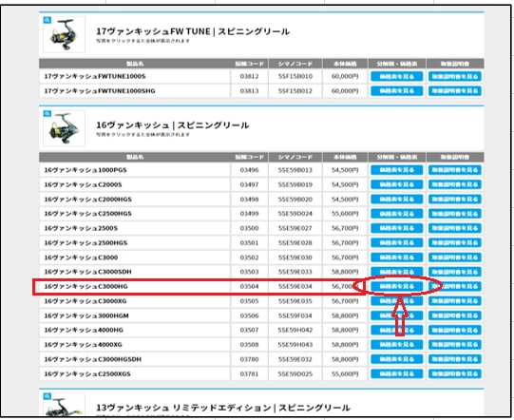Click magnifier icon on 16 Vanquish reel image
The width and height of the screenshot is (514, 420).
48,113
